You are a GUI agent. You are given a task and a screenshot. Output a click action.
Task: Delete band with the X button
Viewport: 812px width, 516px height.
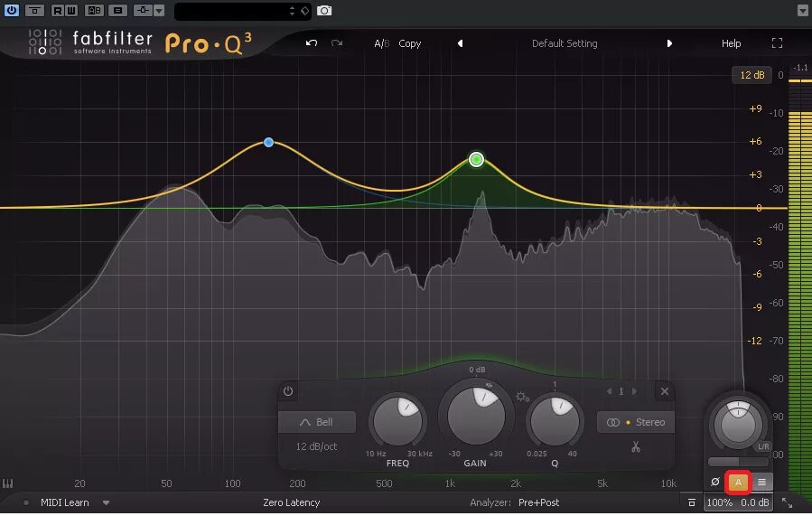[x=665, y=391]
